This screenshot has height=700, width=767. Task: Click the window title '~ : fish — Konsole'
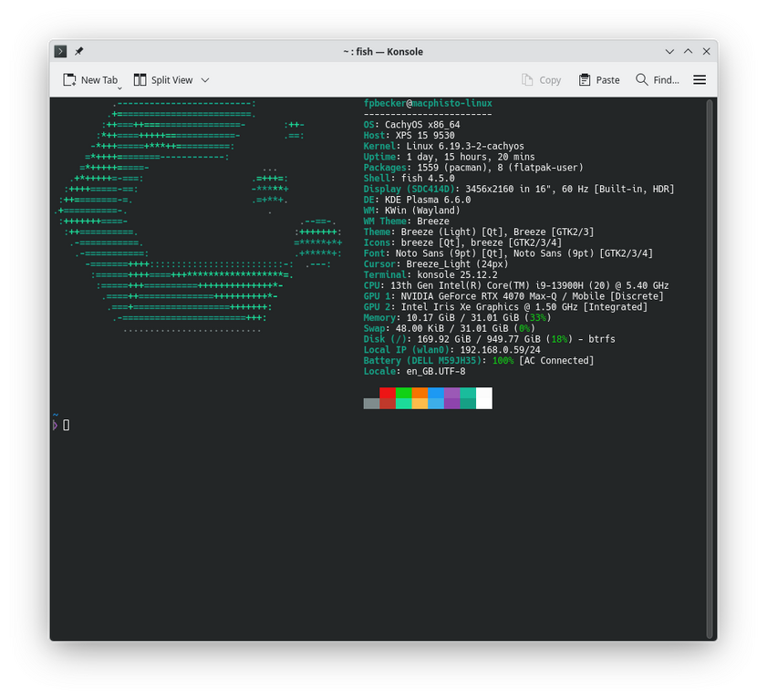coord(383,51)
